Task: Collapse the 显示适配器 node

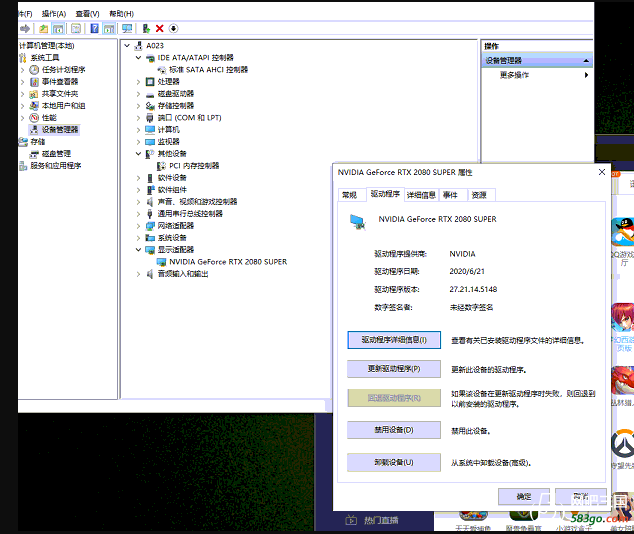Action: point(138,250)
